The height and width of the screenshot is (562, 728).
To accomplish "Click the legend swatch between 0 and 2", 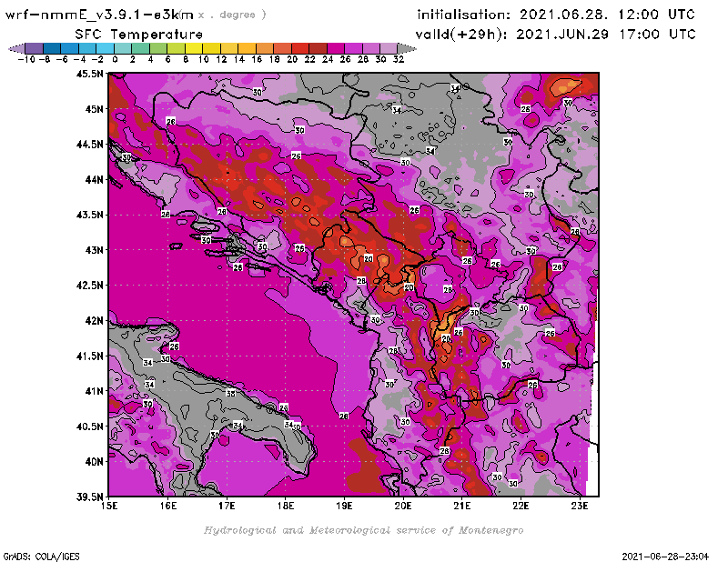I will pyautogui.click(x=123, y=48).
